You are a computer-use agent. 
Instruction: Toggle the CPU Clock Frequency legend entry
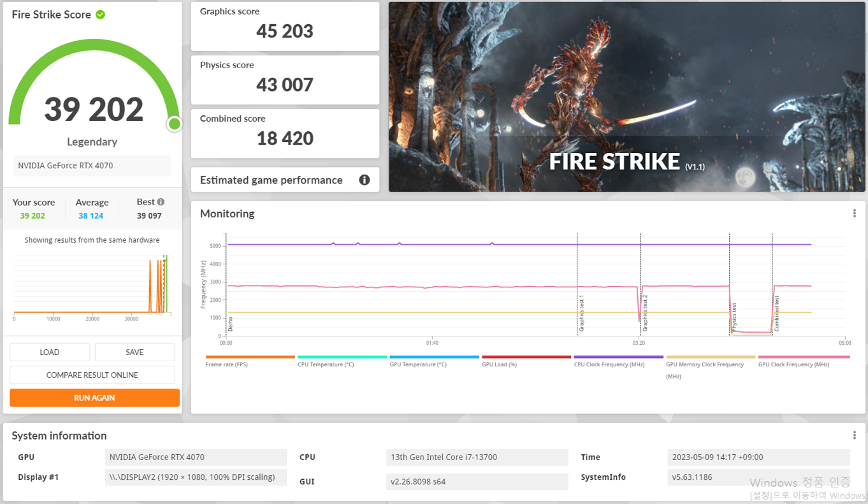click(618, 361)
